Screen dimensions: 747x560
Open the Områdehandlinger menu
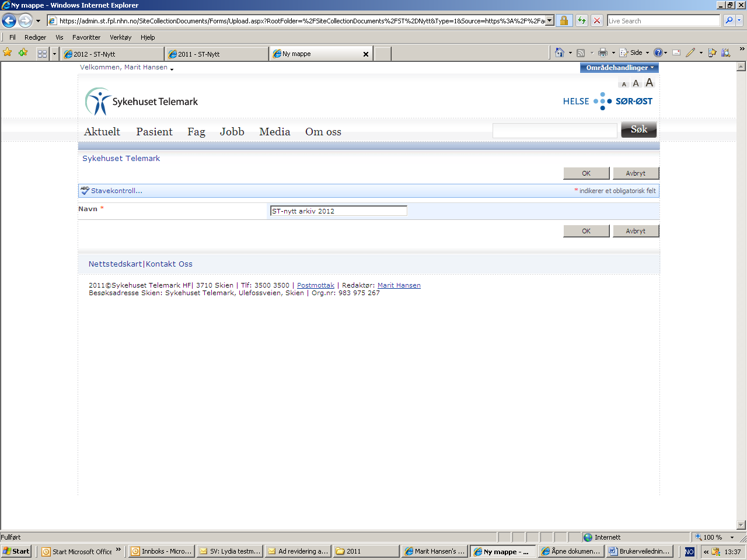[619, 68]
